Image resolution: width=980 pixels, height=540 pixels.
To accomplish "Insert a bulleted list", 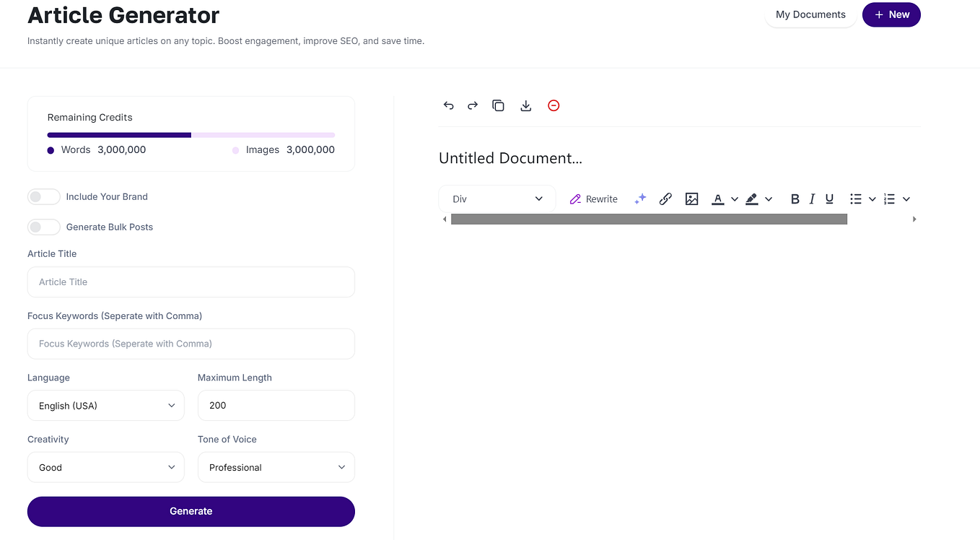I will [856, 199].
